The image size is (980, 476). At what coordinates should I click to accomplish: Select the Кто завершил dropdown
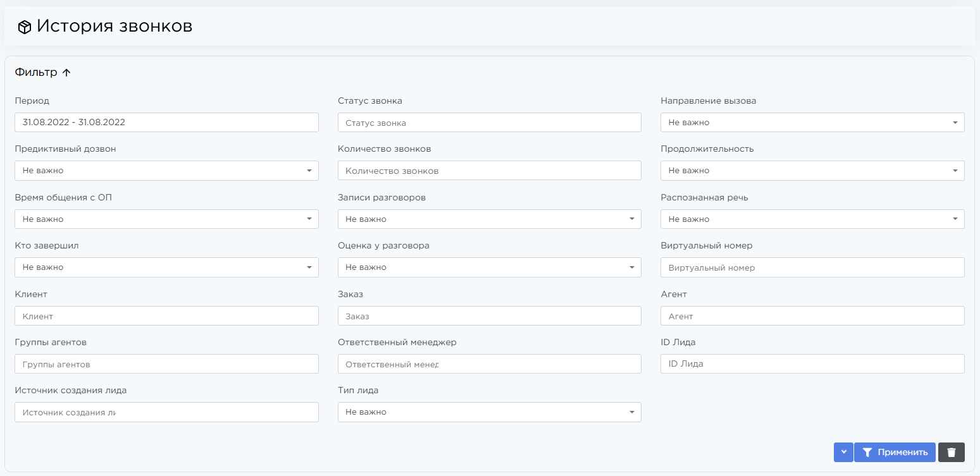coord(166,267)
